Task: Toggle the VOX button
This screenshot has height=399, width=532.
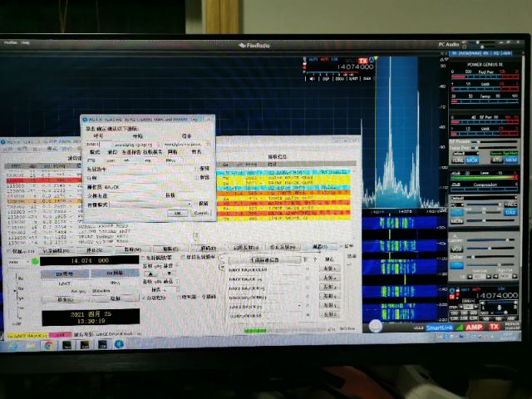Action: coord(456,249)
